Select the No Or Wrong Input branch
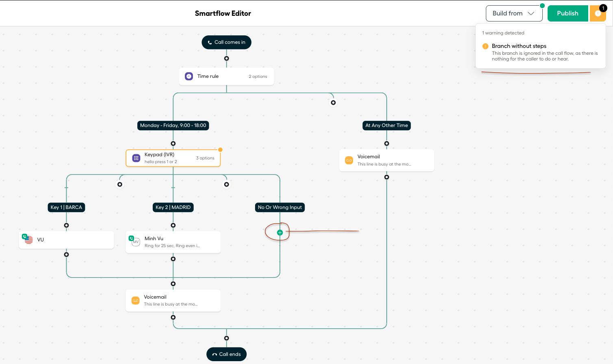 pyautogui.click(x=280, y=207)
